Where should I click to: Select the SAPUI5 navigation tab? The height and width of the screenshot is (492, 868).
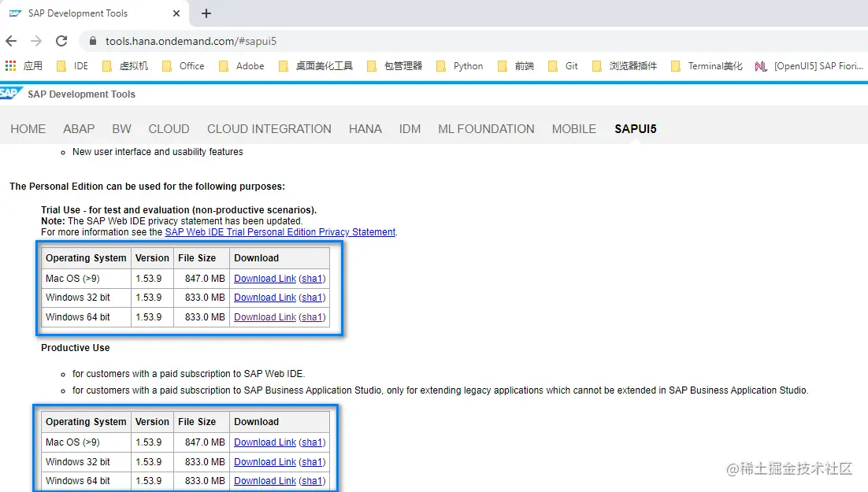[x=636, y=129]
